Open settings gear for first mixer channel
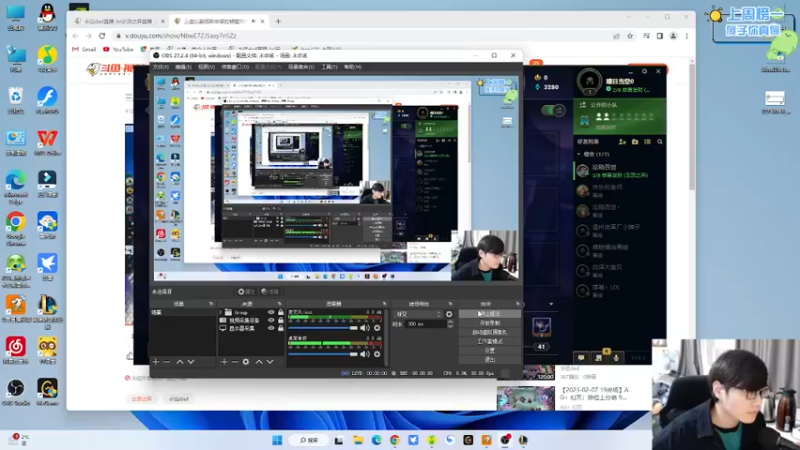 click(x=377, y=328)
